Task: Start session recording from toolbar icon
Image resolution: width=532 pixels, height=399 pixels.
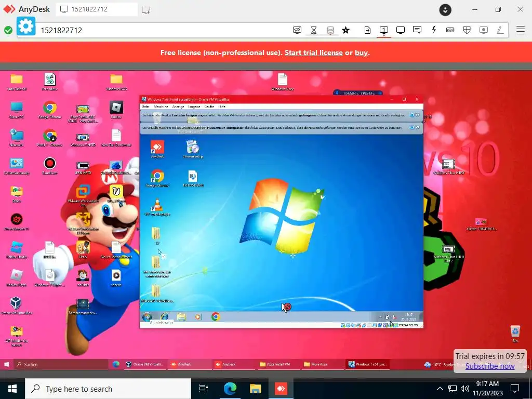Action: [484, 30]
